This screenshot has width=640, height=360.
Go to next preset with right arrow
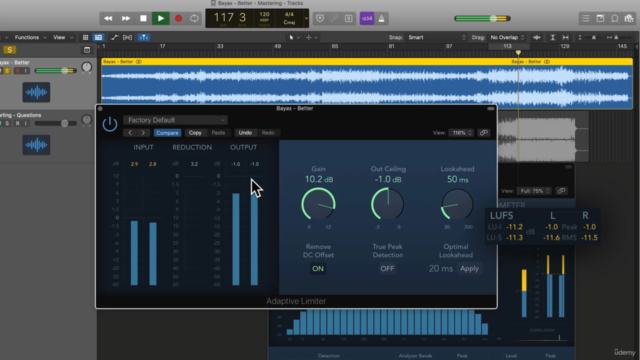pyautogui.click(x=143, y=133)
